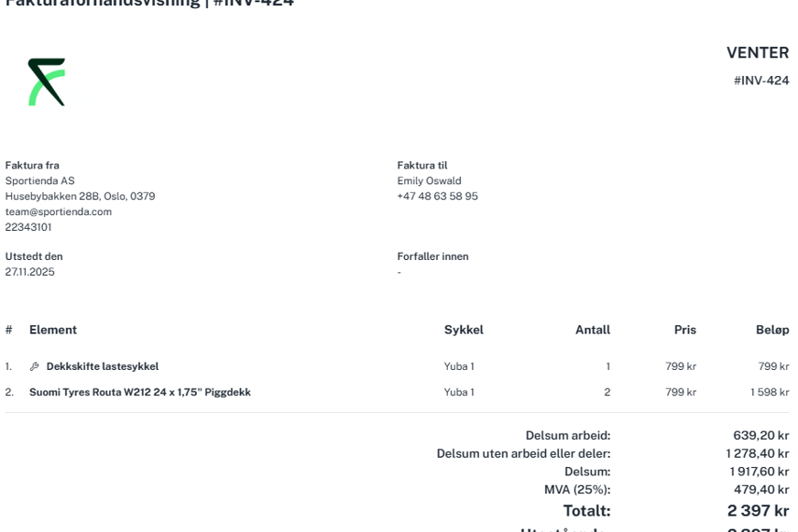Click Yuba 1 in the first row
Image resolution: width=798 pixels, height=532 pixels.
pos(459,366)
